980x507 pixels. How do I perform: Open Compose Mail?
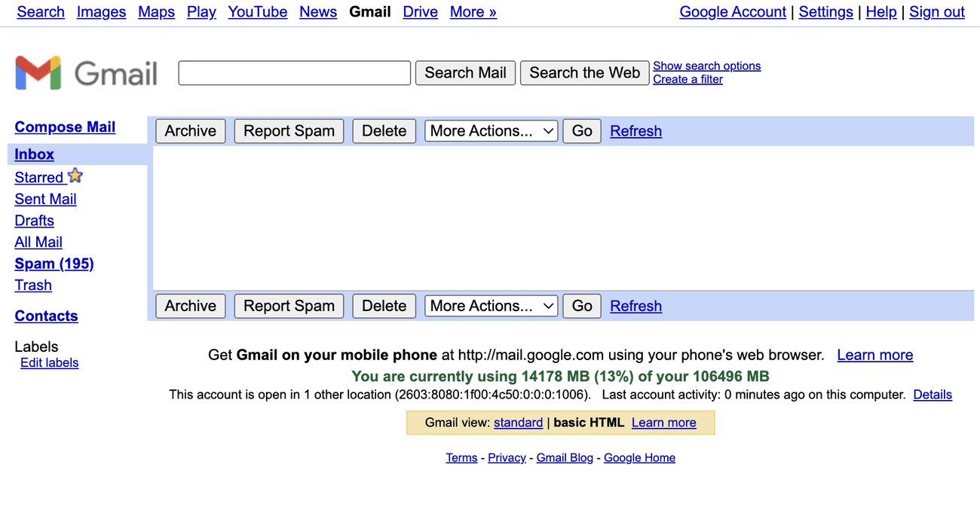(x=65, y=127)
